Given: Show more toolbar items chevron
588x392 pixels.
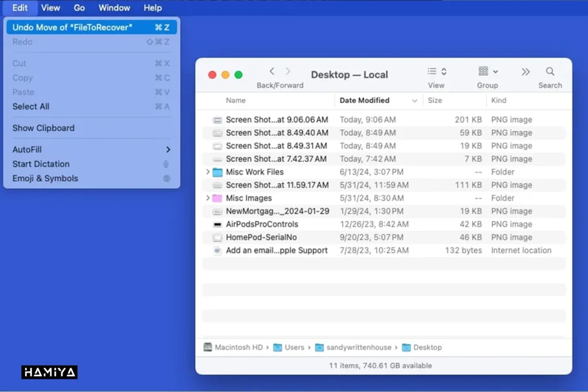Looking at the screenshot, I should tap(525, 72).
